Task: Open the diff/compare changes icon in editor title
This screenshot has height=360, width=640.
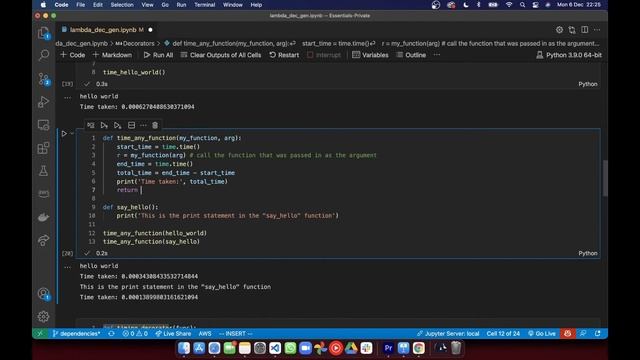Action: pyautogui.click(x=572, y=30)
